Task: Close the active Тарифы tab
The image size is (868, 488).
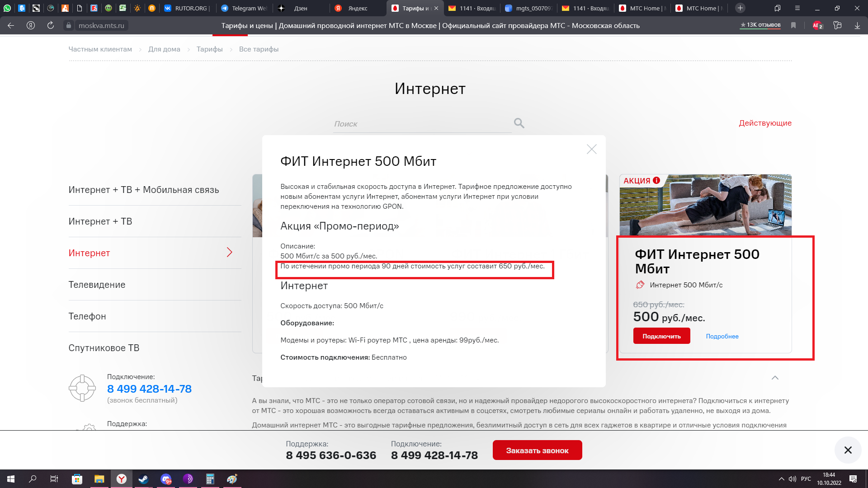Action: coord(436,8)
